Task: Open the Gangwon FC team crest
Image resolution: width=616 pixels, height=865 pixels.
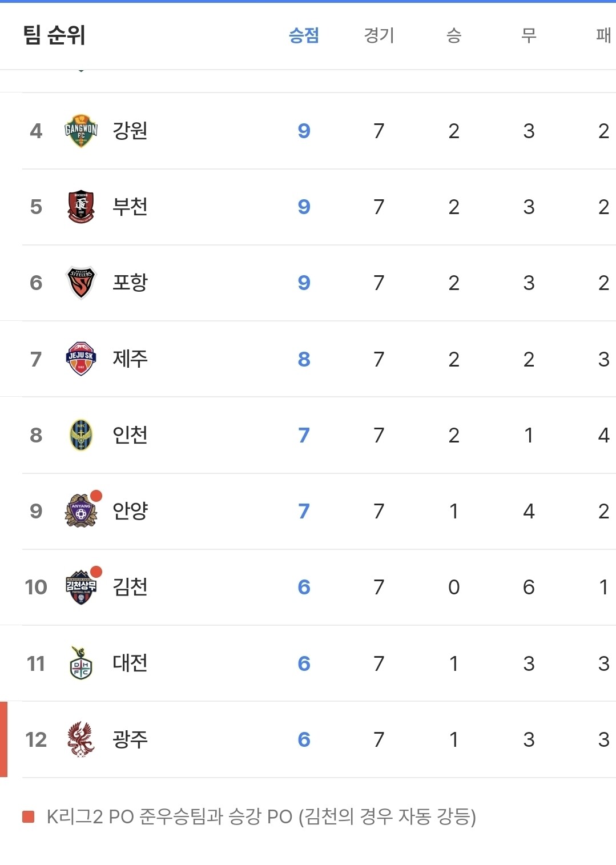Action: pos(81,131)
